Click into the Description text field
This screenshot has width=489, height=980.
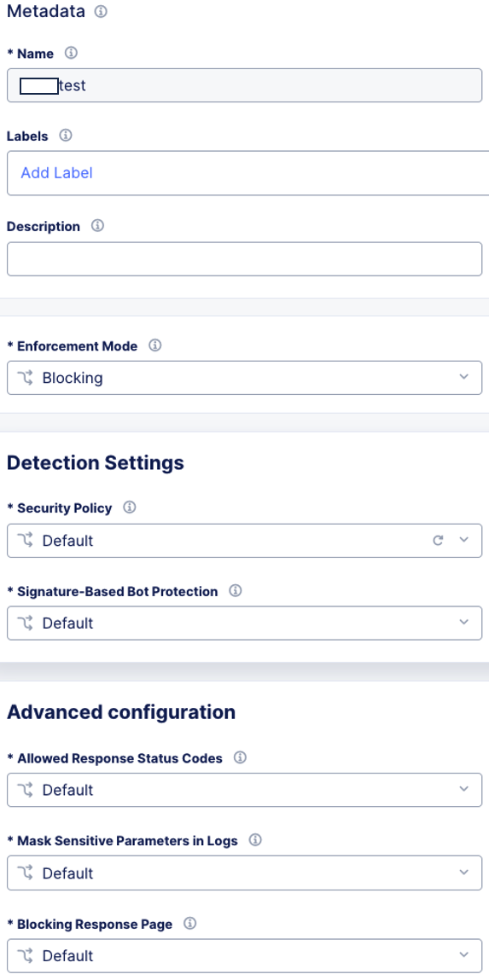coord(244,258)
